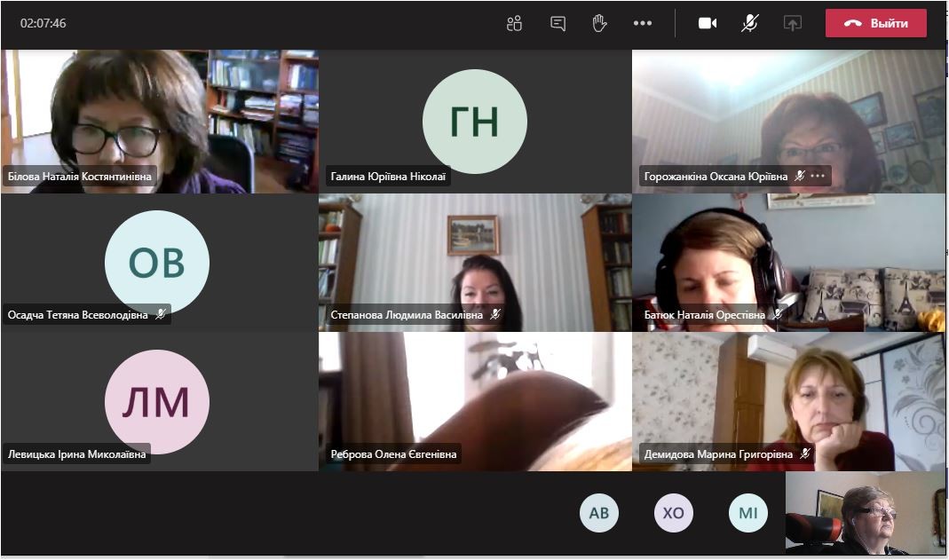Click the name label Левицька Ірина Миколаївна
This screenshot has height=560, width=949.
(x=77, y=454)
